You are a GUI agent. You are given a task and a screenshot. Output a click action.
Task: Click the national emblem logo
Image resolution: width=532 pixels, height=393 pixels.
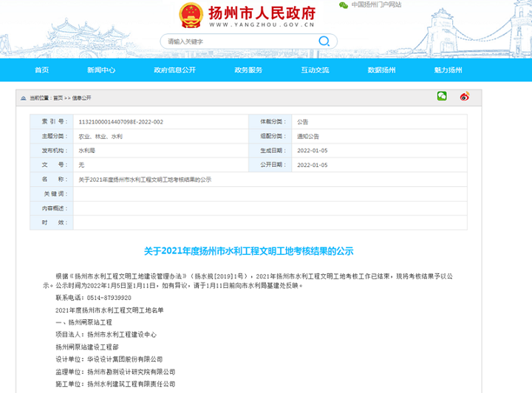point(192,15)
